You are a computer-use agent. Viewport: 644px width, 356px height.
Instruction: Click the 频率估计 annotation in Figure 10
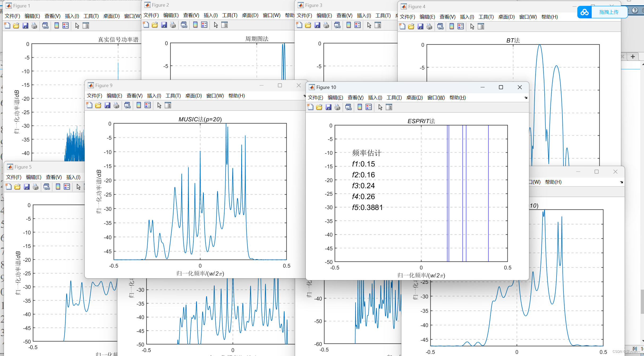[x=367, y=153]
